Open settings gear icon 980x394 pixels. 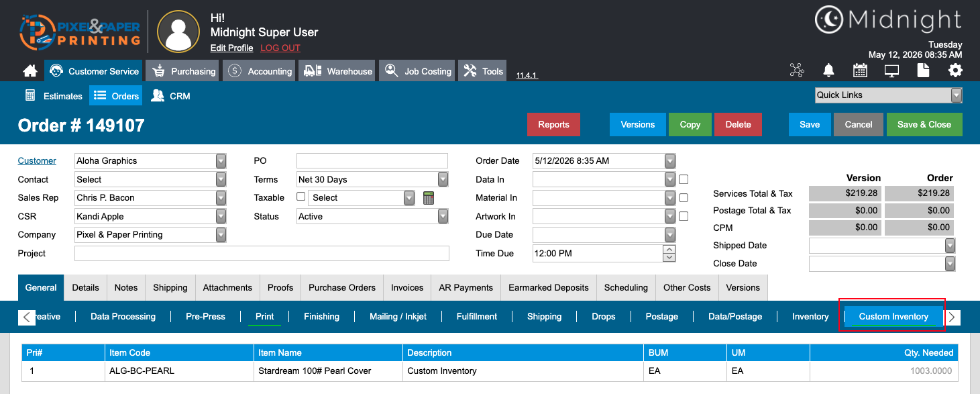pyautogui.click(x=955, y=70)
